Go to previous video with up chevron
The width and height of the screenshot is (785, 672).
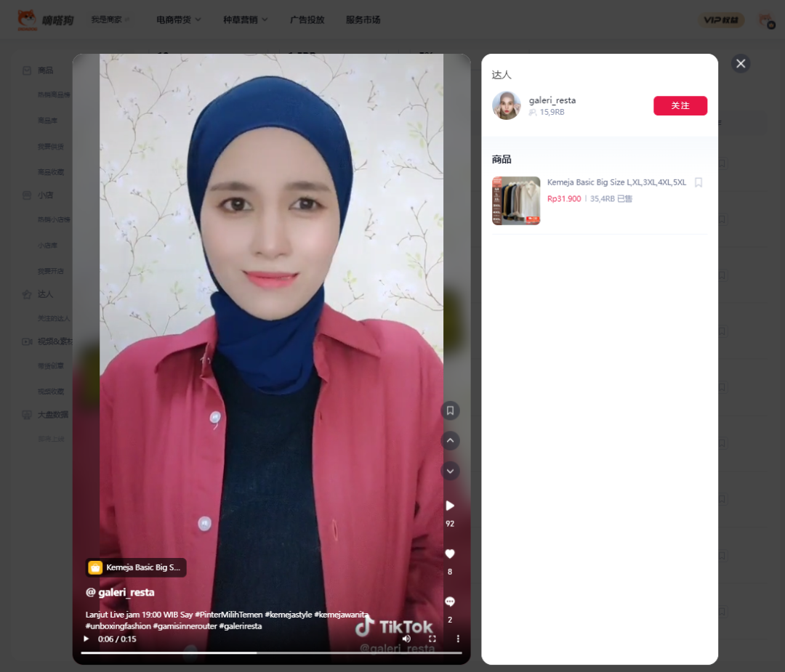point(450,440)
